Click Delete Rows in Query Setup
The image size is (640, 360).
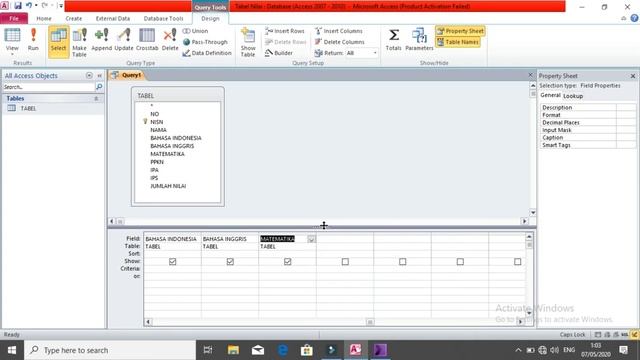coord(285,42)
